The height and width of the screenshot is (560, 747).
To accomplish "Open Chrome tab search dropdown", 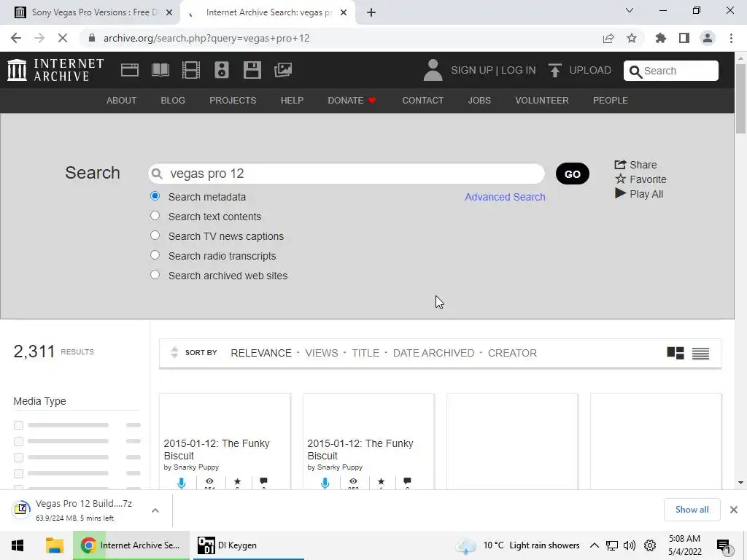I will click(x=630, y=10).
